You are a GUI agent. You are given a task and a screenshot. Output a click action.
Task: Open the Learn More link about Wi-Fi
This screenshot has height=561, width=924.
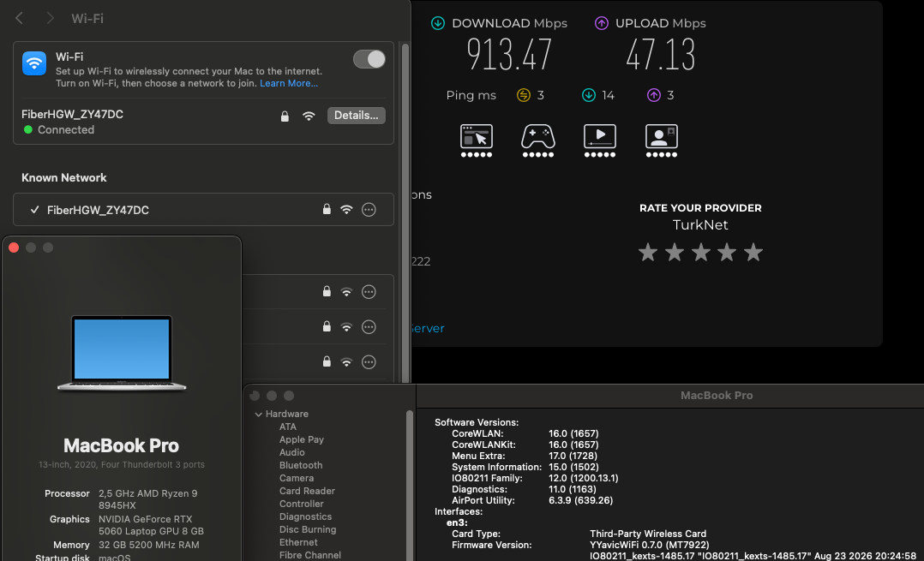click(289, 83)
